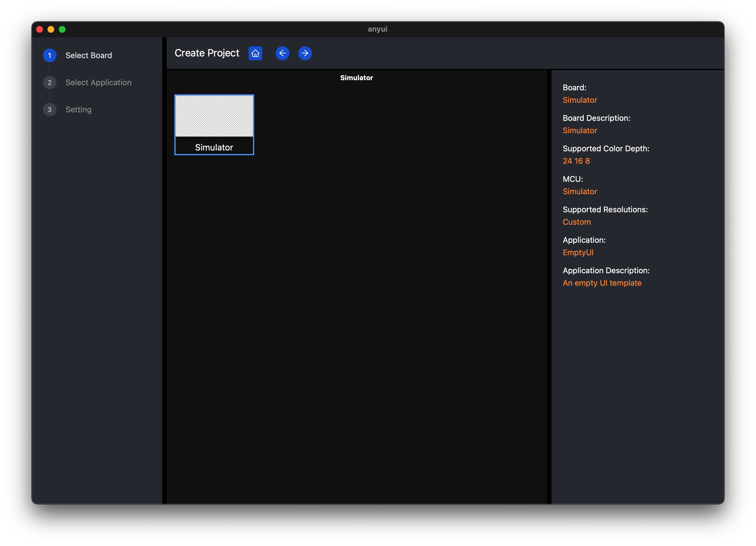Click the An empty UI template text
Image resolution: width=756 pixels, height=546 pixels.
click(602, 283)
